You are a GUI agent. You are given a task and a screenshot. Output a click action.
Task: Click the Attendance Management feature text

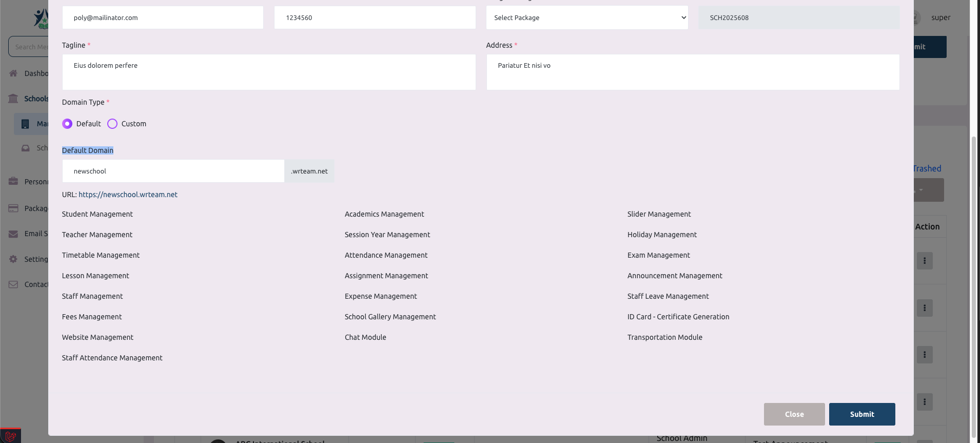(x=386, y=255)
